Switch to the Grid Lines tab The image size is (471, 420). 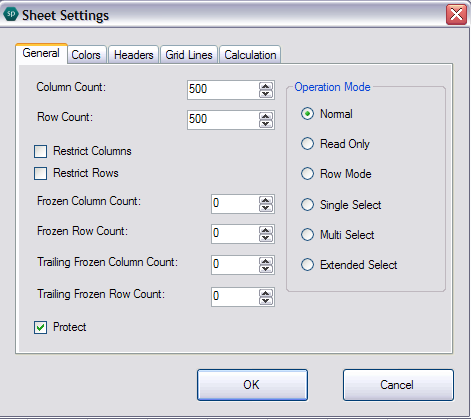189,55
